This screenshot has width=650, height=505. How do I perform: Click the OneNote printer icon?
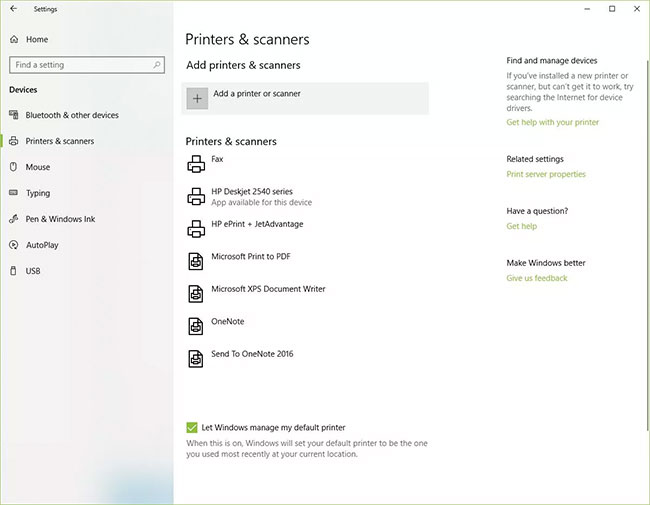(x=196, y=326)
